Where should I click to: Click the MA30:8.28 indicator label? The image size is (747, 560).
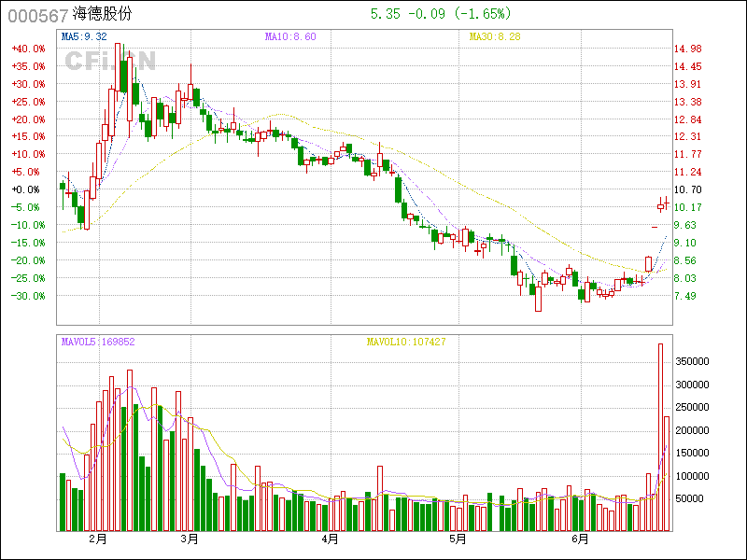[x=495, y=36]
